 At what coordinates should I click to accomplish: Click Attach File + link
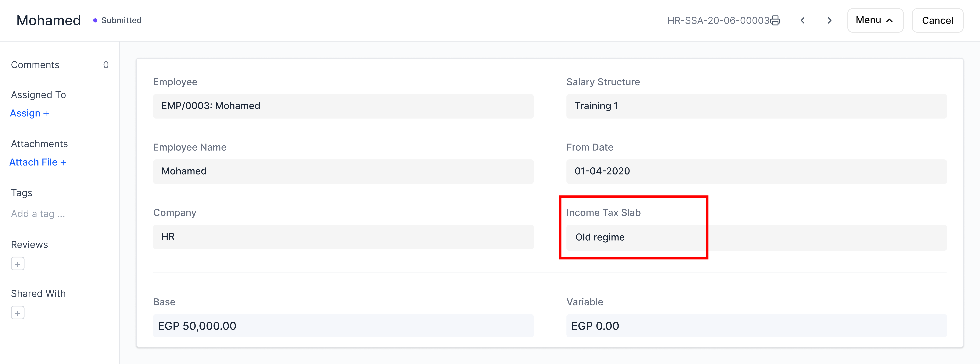click(x=38, y=163)
